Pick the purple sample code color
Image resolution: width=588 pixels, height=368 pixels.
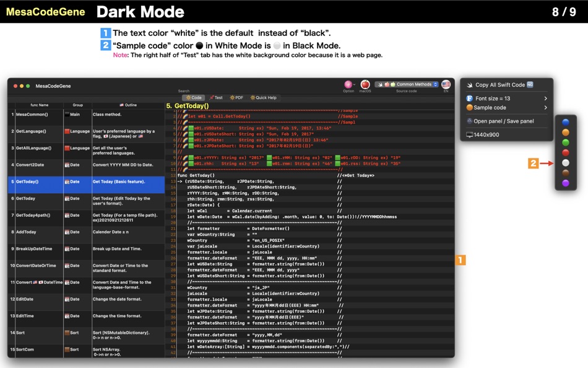[x=566, y=183]
